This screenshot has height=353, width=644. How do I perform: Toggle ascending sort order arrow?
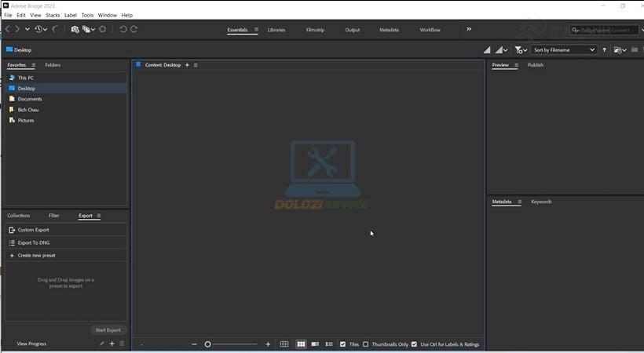(604, 49)
